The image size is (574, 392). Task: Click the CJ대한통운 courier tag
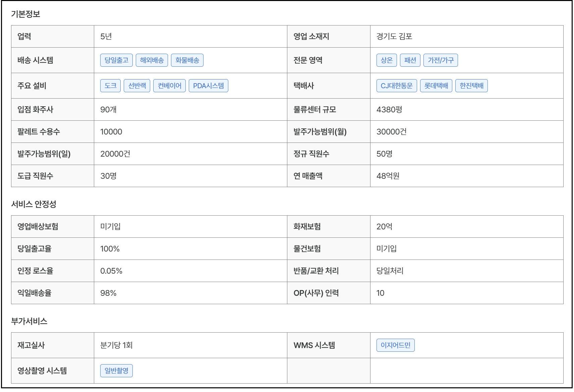397,86
